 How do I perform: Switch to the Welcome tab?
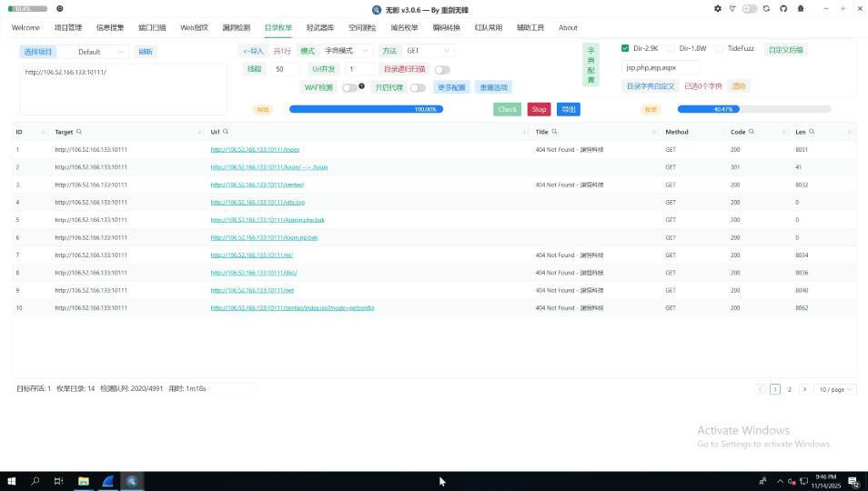[25, 27]
